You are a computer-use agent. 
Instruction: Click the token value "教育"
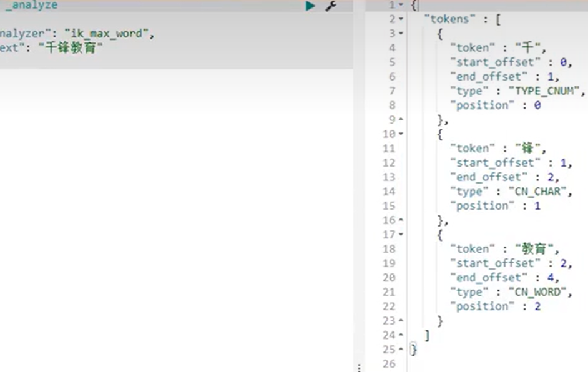534,248
